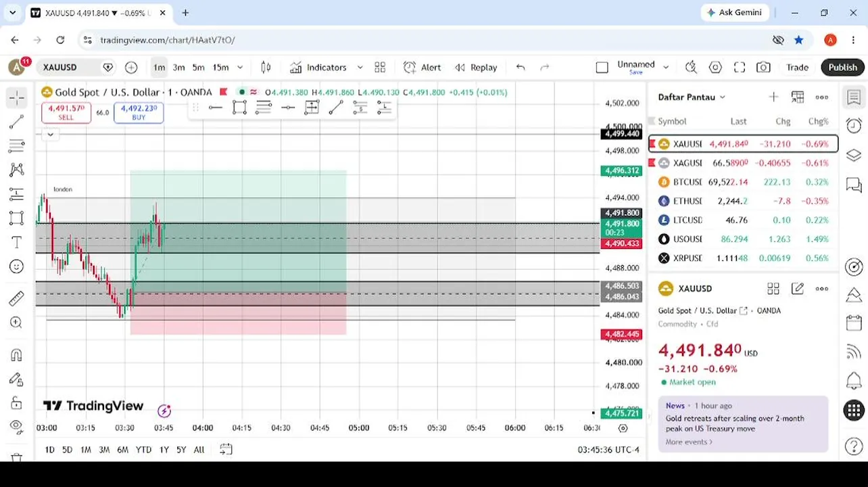Click the SELL price button
The width and height of the screenshot is (868, 487).
click(x=66, y=112)
